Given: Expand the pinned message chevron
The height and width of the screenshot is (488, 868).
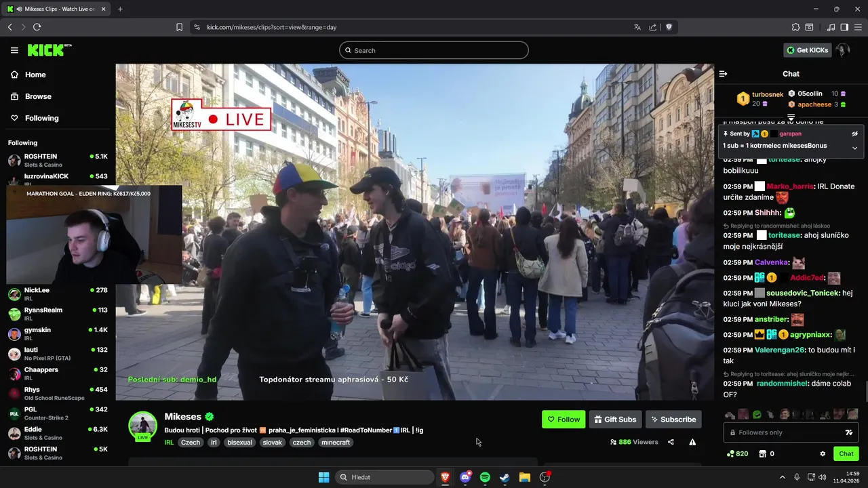Looking at the screenshot, I should [x=855, y=148].
